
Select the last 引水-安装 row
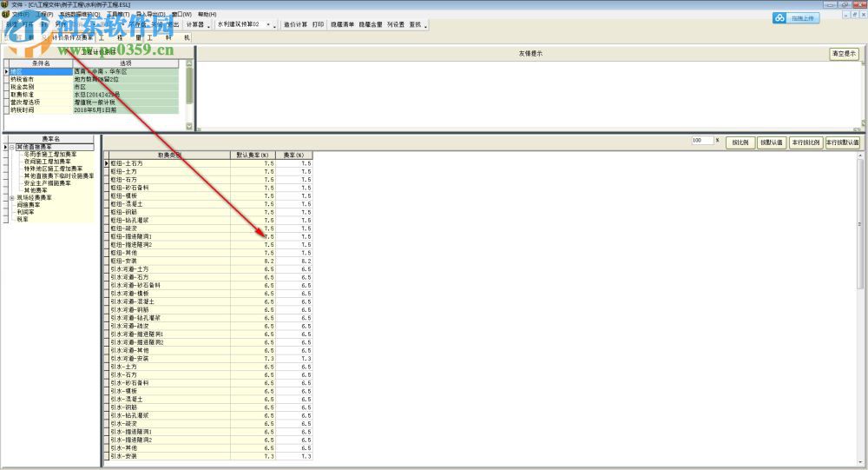210,456
